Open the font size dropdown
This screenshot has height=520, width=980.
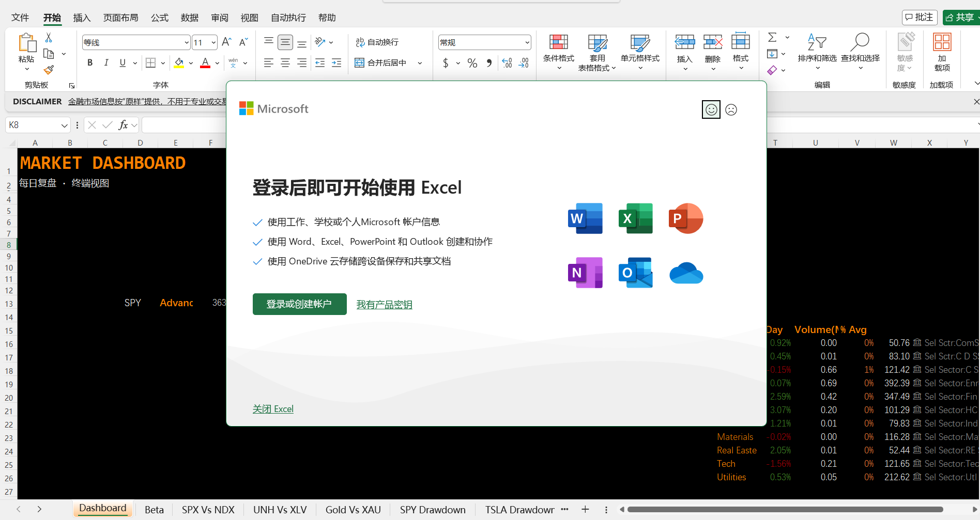pyautogui.click(x=213, y=43)
